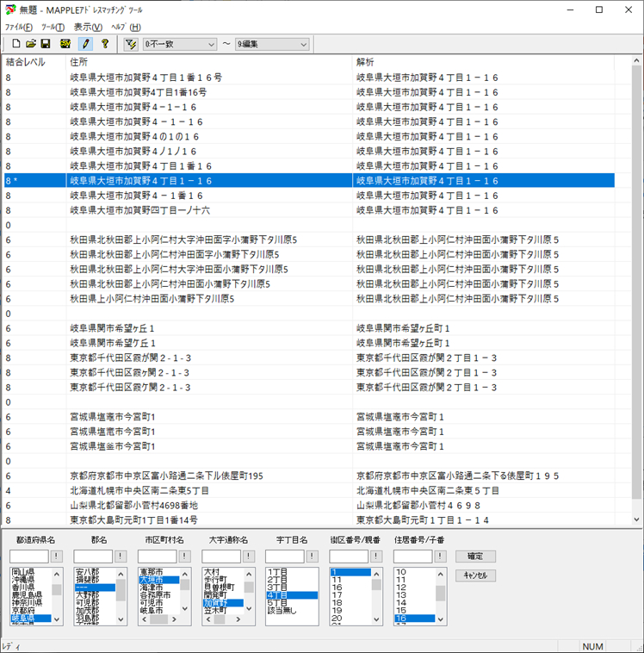This screenshot has height=653, width=644.
Task: Click the キャンセル cancel button
Action: point(475,575)
